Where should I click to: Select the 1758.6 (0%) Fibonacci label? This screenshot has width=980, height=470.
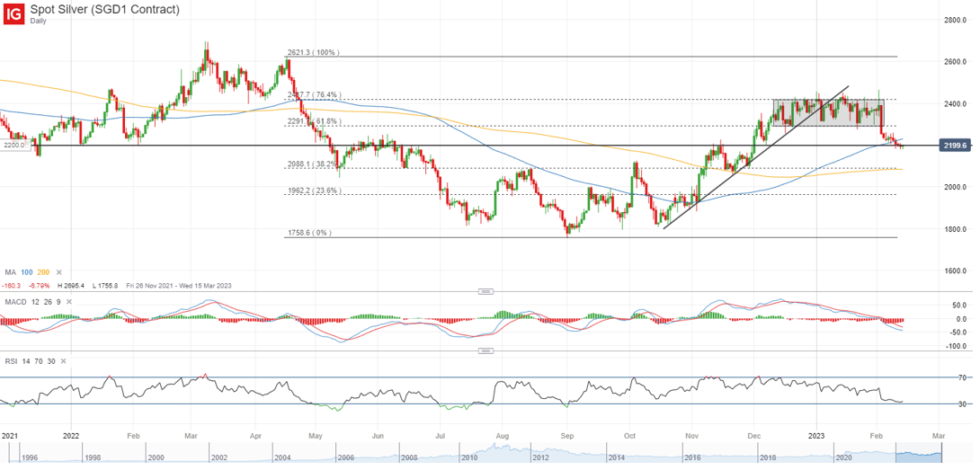coord(308,233)
